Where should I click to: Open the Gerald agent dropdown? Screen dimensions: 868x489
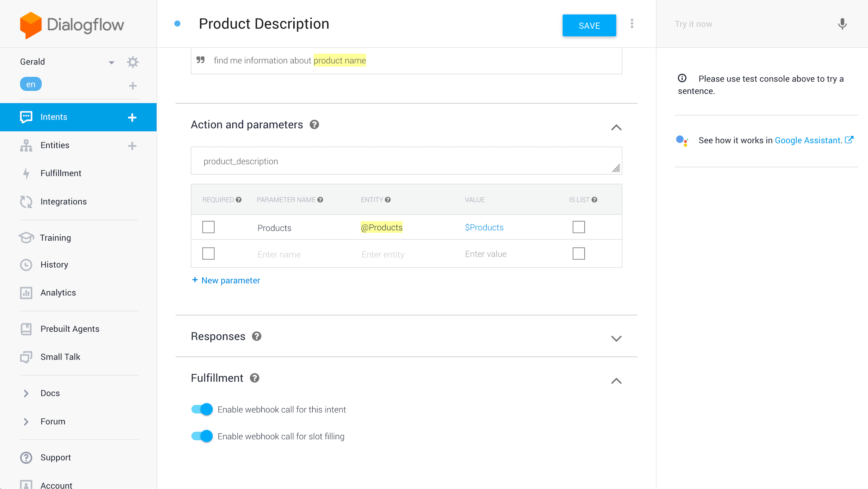(x=112, y=63)
